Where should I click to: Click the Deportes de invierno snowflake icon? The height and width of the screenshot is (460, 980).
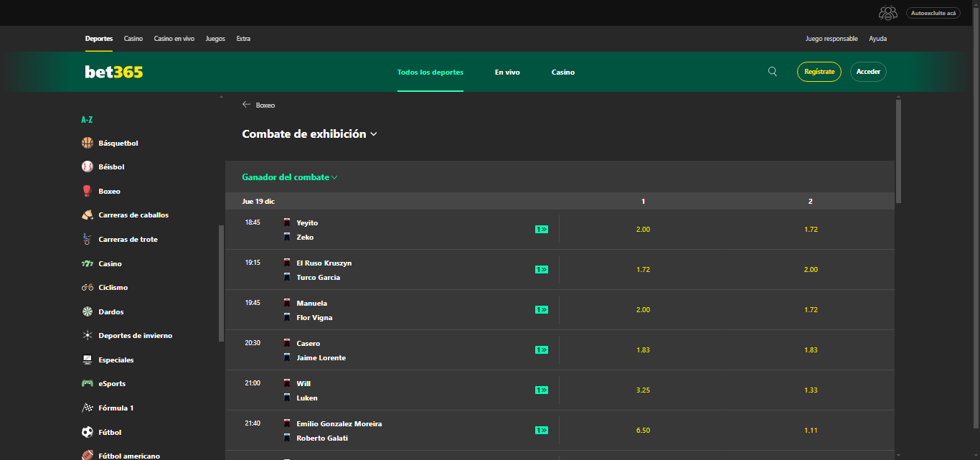point(88,335)
